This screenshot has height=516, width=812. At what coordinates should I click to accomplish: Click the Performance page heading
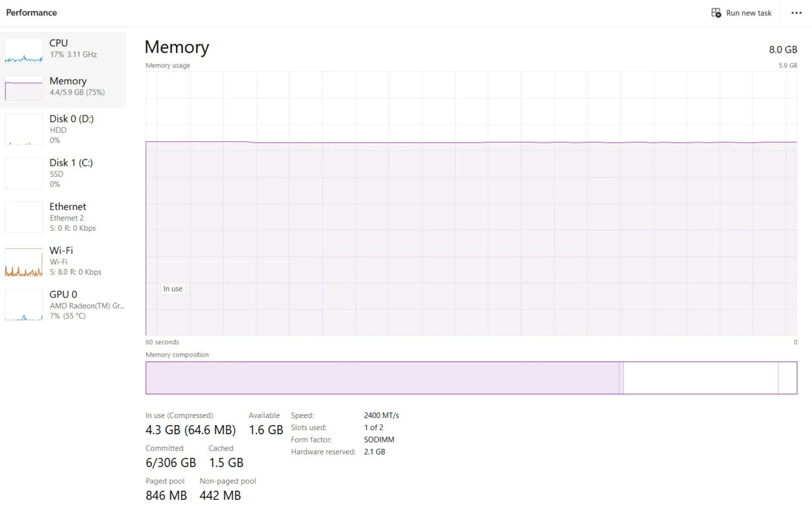pyautogui.click(x=32, y=13)
